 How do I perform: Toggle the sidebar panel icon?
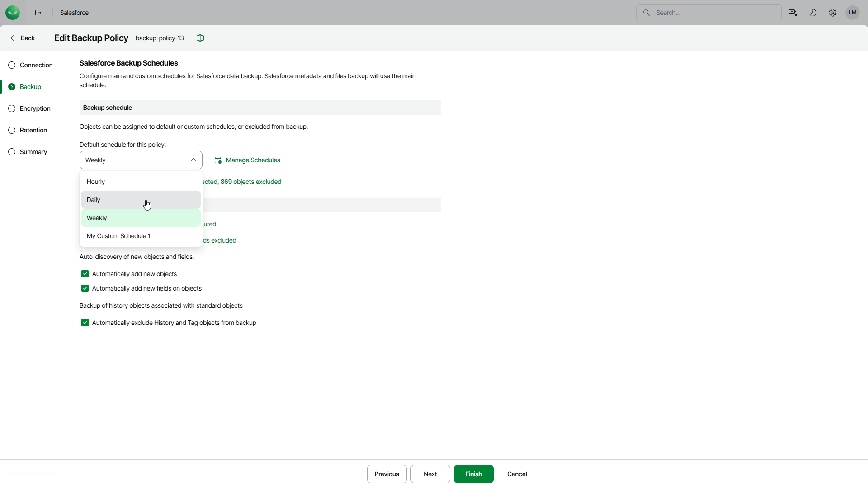[39, 13]
